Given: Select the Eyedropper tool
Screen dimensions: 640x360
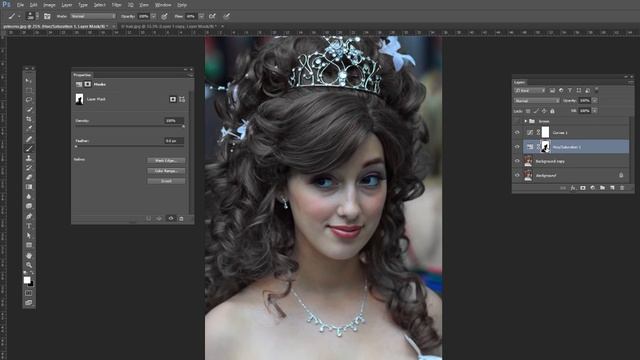Looking at the screenshot, I should [x=29, y=129].
